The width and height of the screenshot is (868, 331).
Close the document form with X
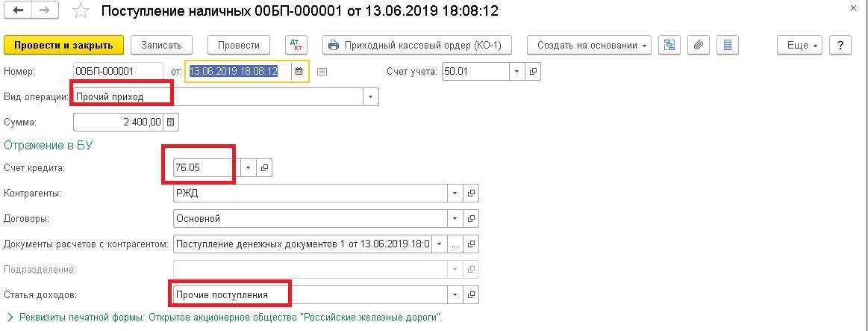[x=855, y=7]
